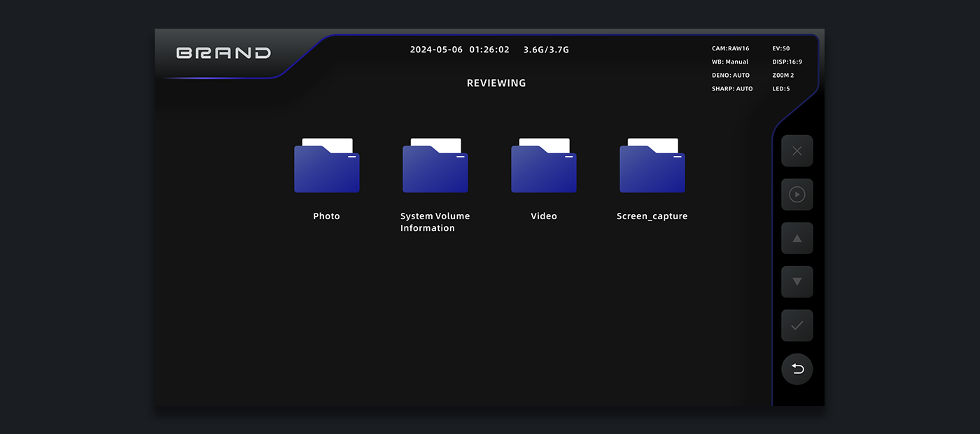Viewport: 980px width, 434px height.
Task: Go back using the return arrow button
Action: point(797,369)
